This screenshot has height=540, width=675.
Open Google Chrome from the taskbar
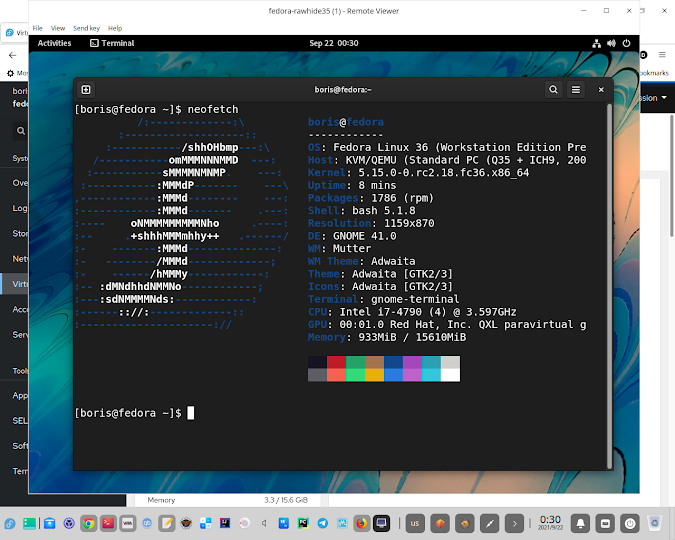click(x=89, y=524)
